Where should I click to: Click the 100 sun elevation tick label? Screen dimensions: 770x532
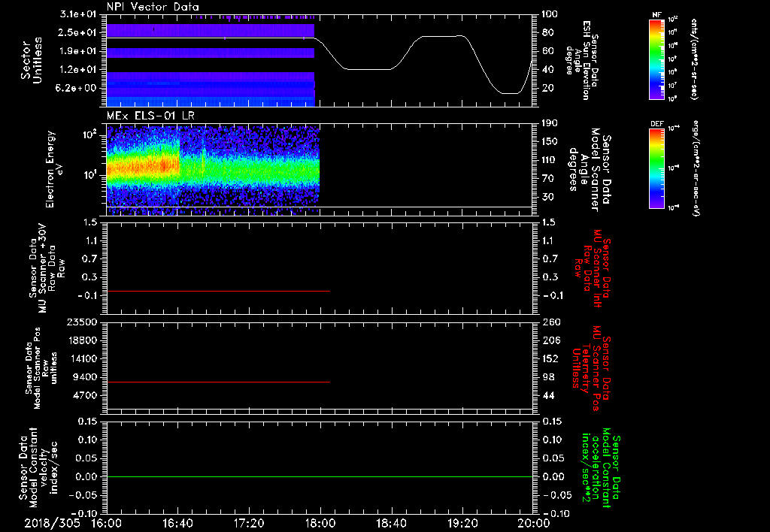click(550, 14)
